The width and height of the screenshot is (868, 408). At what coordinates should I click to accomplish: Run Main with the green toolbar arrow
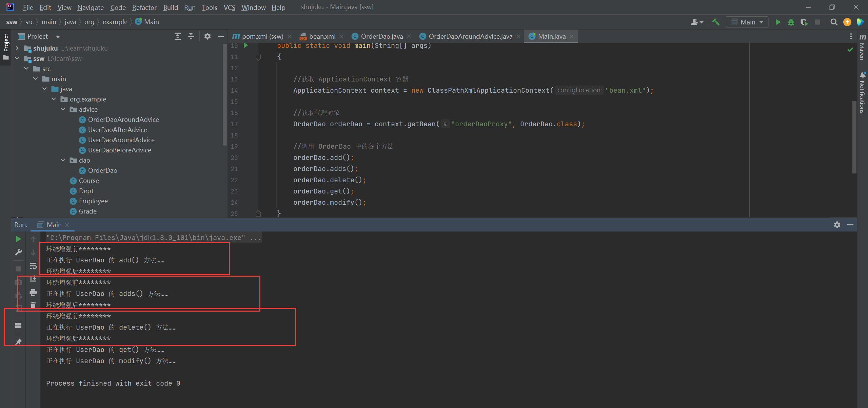click(778, 22)
